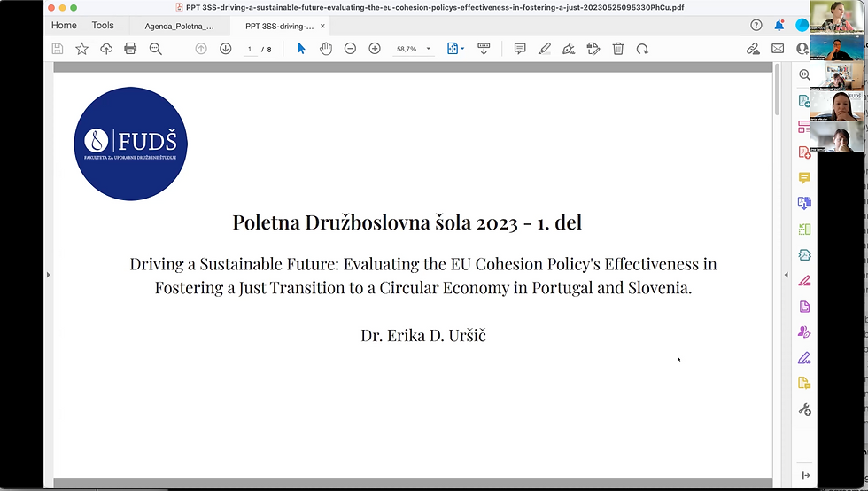Zoom in with the plus button
Viewport: 868px width, 491px height.
click(x=375, y=49)
